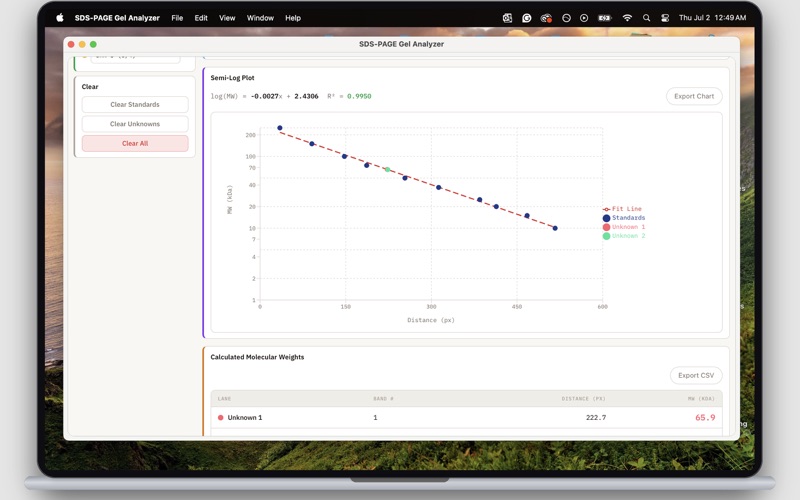Click the MW (kDa) axis label

(230, 199)
